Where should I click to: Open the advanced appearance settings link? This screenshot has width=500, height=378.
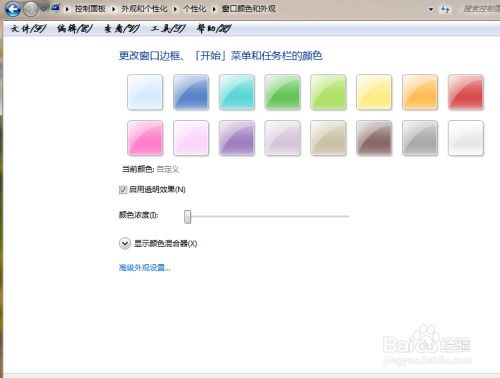145,267
